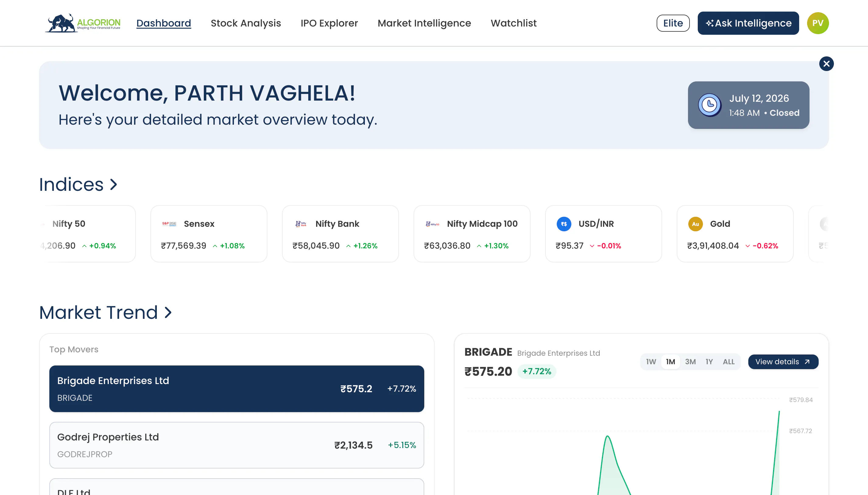Click the Nifty 50 change +0.94%
Viewport: 868px width, 495px height.
click(x=103, y=246)
